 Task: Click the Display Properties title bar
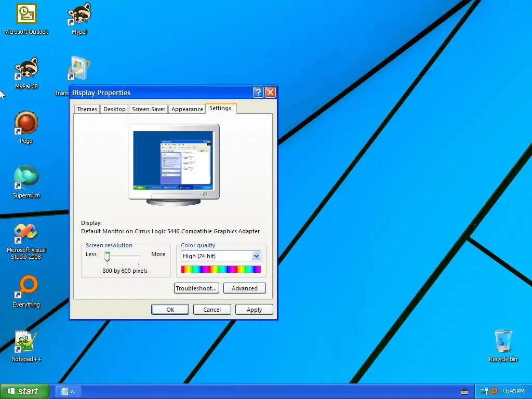click(161, 92)
